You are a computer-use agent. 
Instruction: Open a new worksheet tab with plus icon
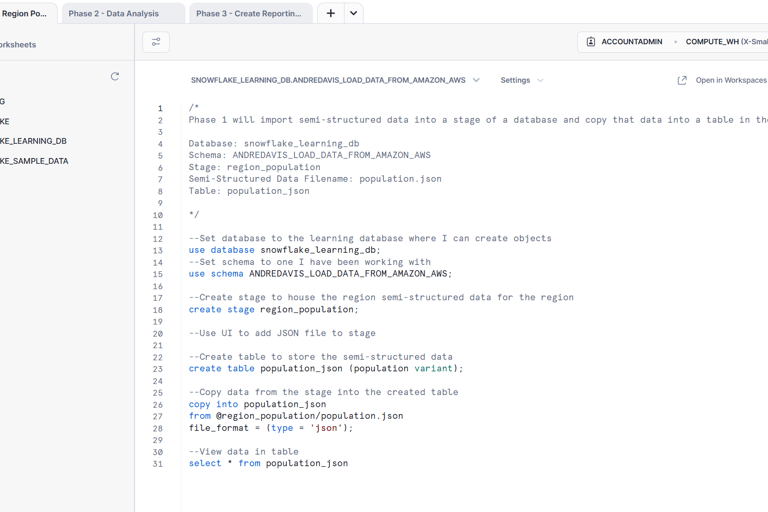click(331, 13)
